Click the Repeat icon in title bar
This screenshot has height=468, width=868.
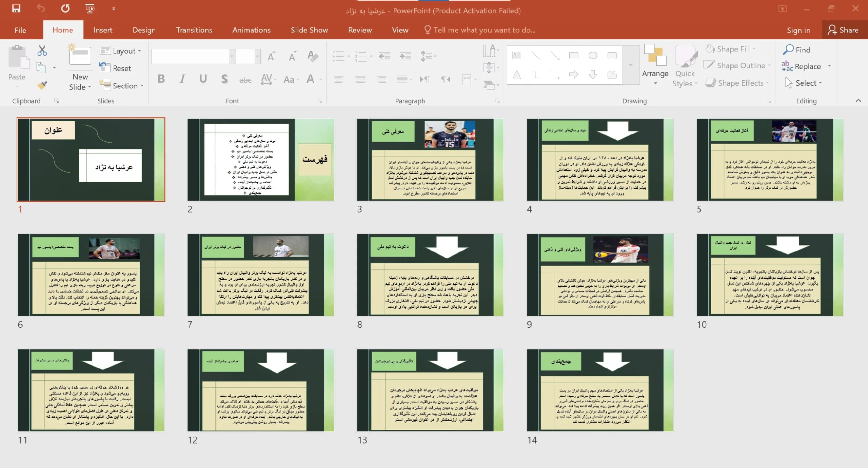tap(65, 8)
